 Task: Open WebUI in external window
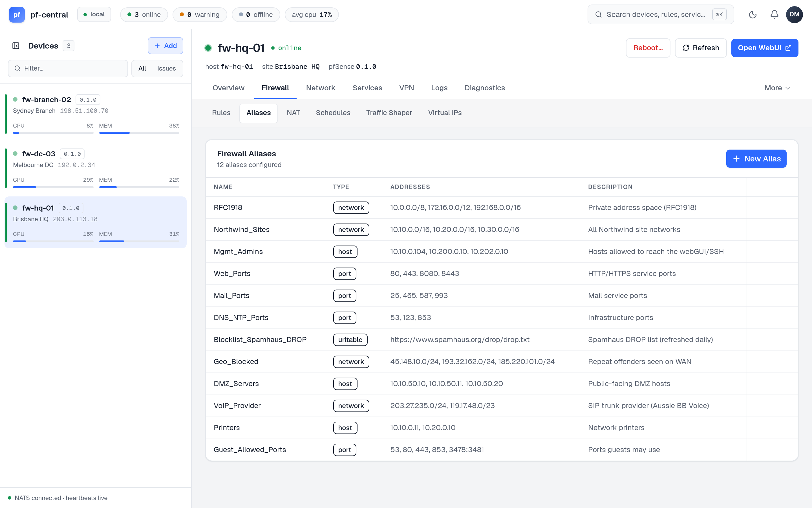tap(764, 48)
